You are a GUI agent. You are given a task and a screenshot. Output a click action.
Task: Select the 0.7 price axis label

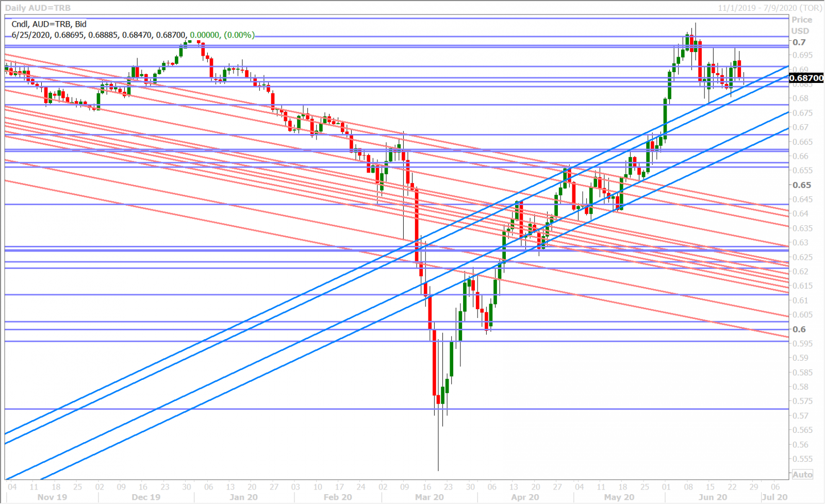[x=799, y=42]
